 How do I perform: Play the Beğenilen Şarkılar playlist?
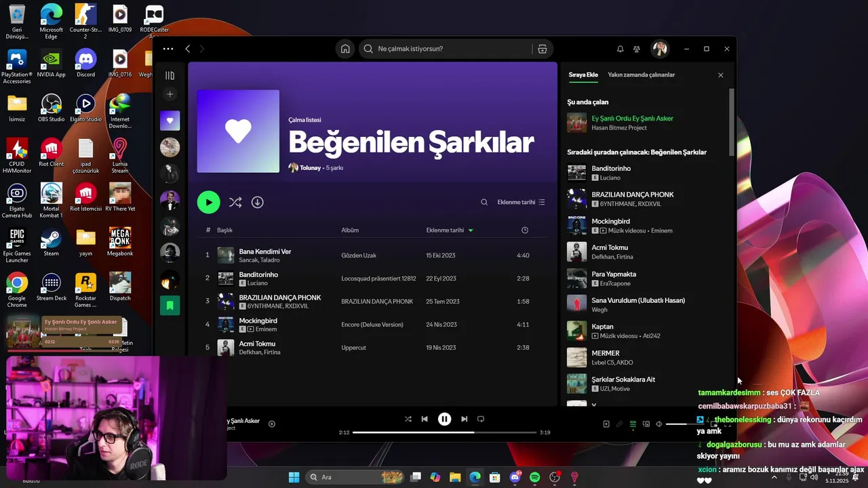(208, 202)
